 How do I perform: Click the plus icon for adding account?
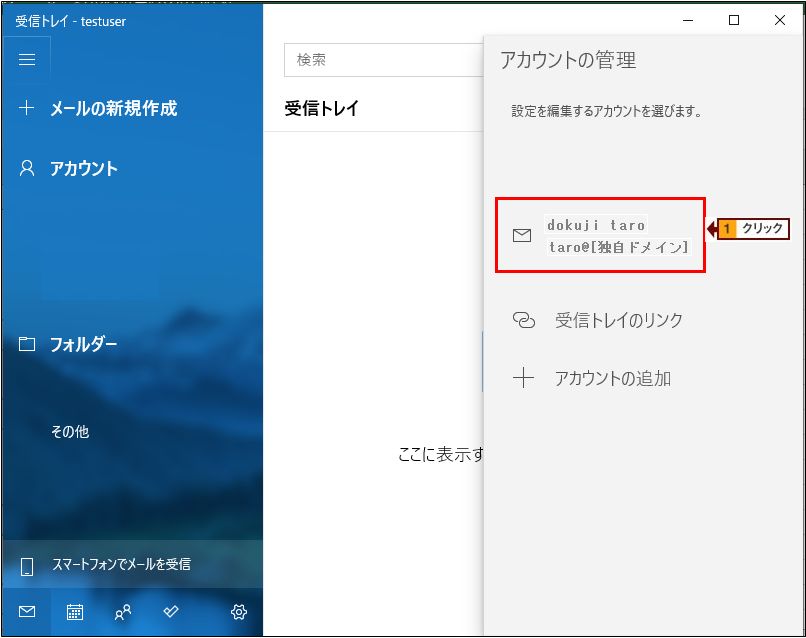(523, 378)
